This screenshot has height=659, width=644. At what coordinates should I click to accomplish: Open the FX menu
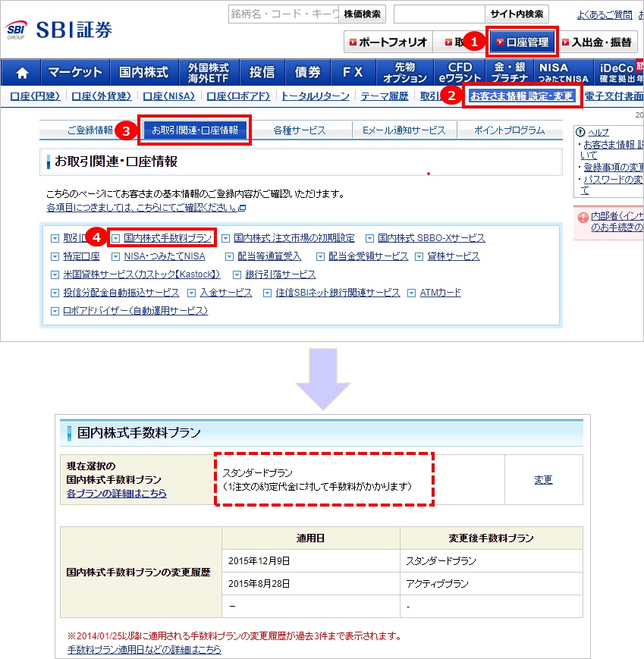tap(353, 72)
